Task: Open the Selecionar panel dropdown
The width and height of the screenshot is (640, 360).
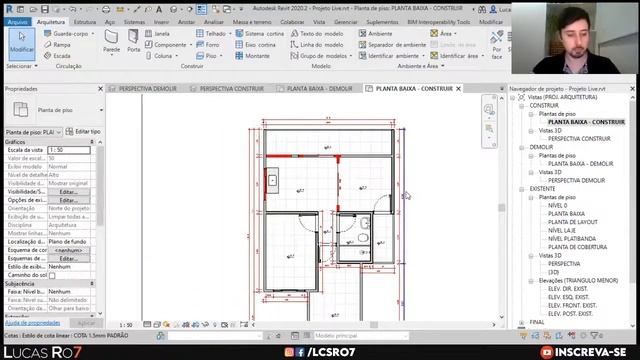Action: coord(22,66)
